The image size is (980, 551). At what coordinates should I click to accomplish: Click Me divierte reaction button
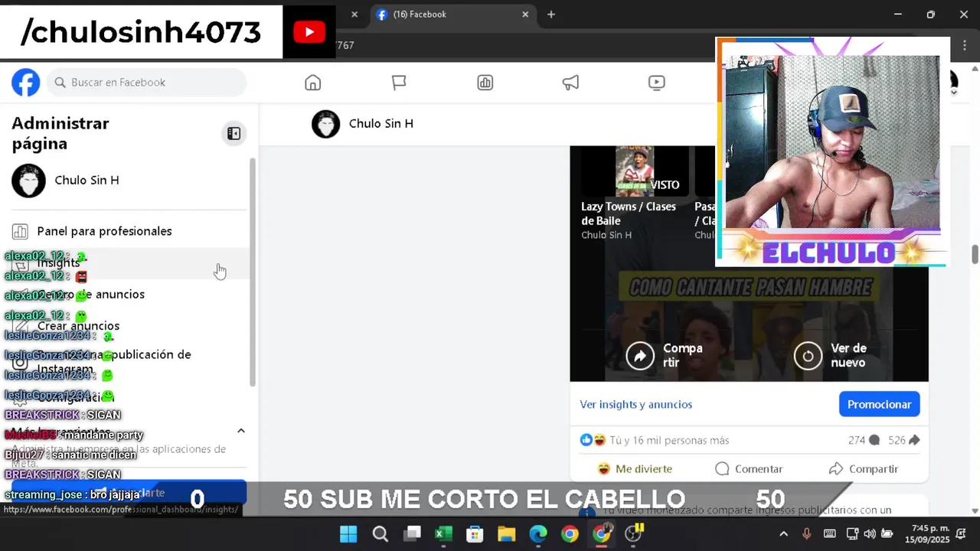pos(634,468)
